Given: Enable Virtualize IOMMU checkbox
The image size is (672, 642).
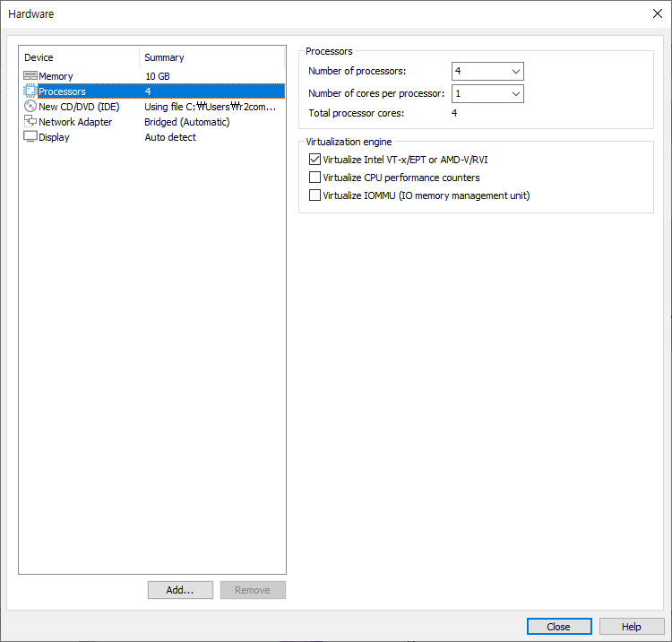Looking at the screenshot, I should pos(314,195).
